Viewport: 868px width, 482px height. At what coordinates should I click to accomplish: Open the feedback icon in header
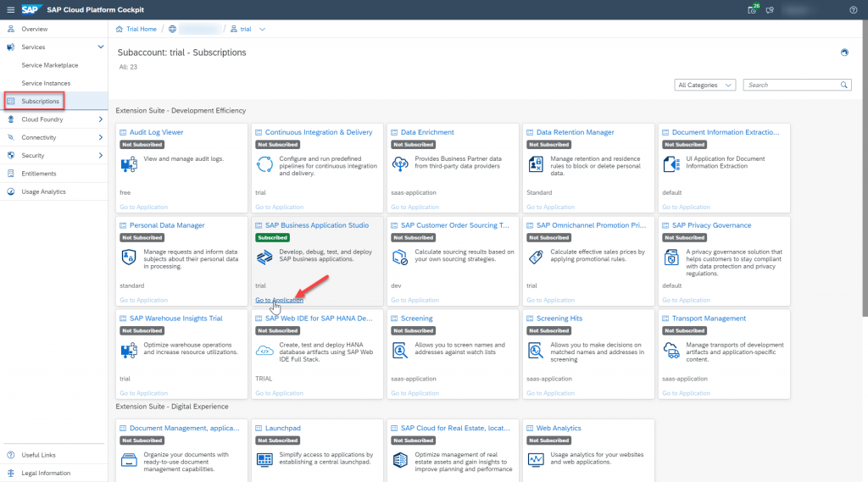click(x=770, y=10)
